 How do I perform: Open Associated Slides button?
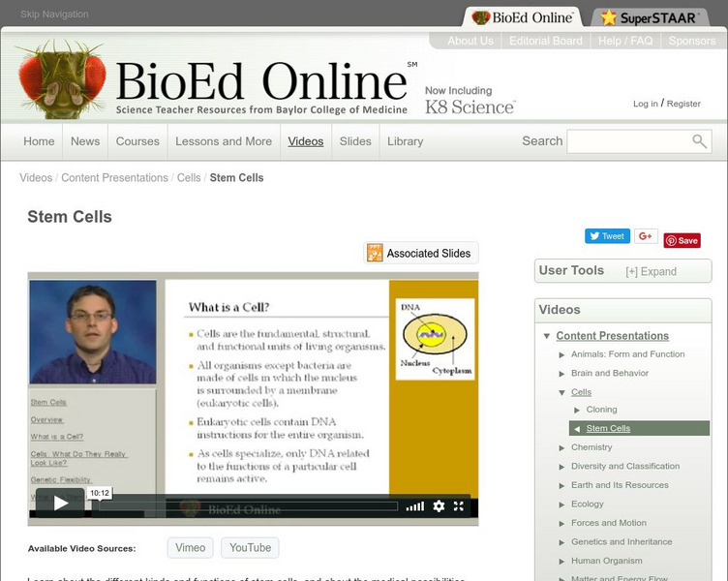pos(421,253)
